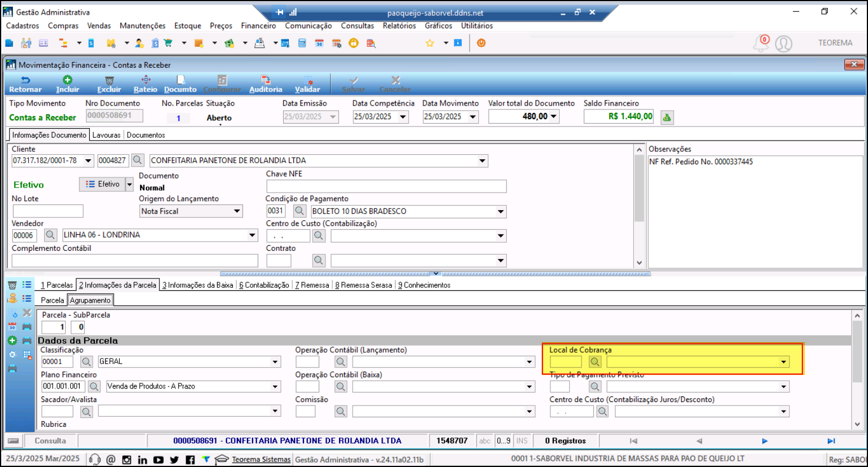This screenshot has height=467, width=868.
Task: Click the favorites star icon in the main toolbar
Action: tap(429, 43)
